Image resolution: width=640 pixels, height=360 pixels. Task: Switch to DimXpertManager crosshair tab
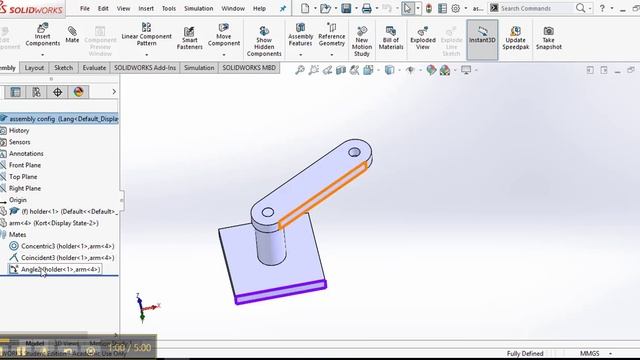(x=57, y=92)
